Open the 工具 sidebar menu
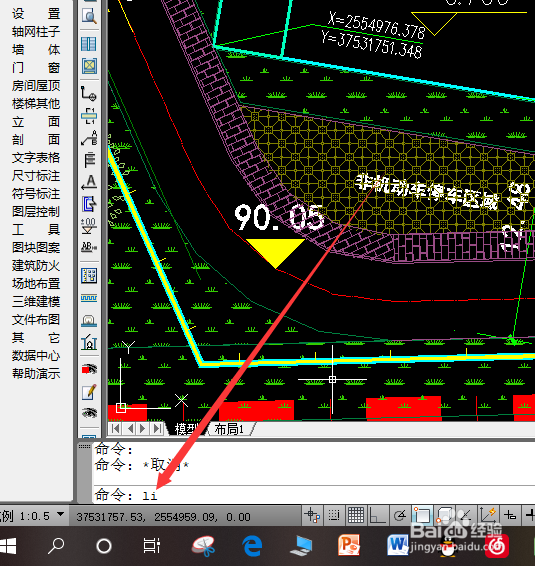 pos(36,230)
